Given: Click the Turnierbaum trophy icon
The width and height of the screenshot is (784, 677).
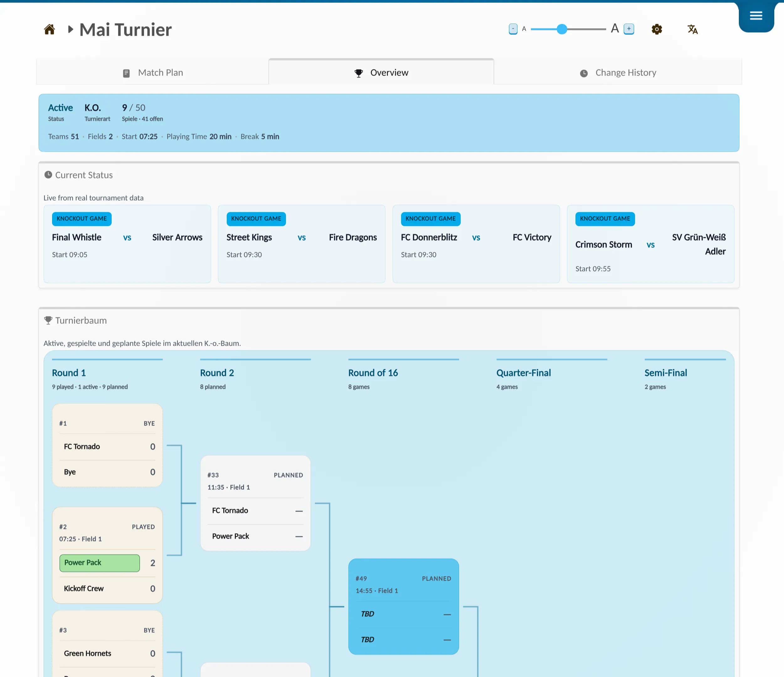Looking at the screenshot, I should pyautogui.click(x=48, y=320).
